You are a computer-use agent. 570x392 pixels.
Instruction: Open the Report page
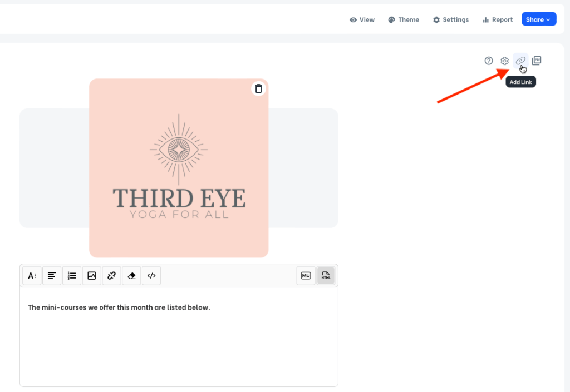coord(498,19)
